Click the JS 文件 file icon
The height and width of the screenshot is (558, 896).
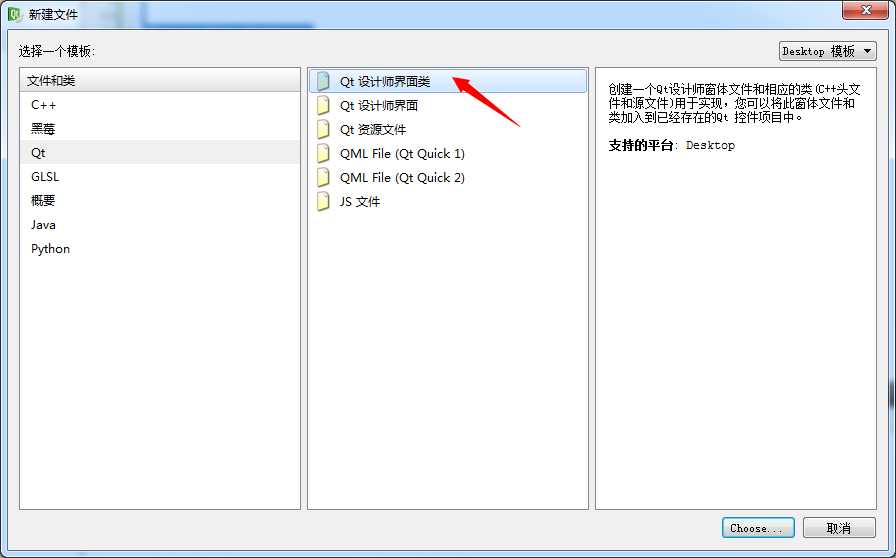coord(323,201)
